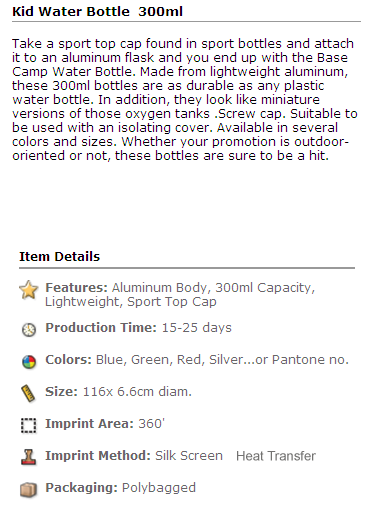This screenshot has width=377, height=509.
Task: Click the stamp icon beside Imprint Method
Action: pos(28,457)
